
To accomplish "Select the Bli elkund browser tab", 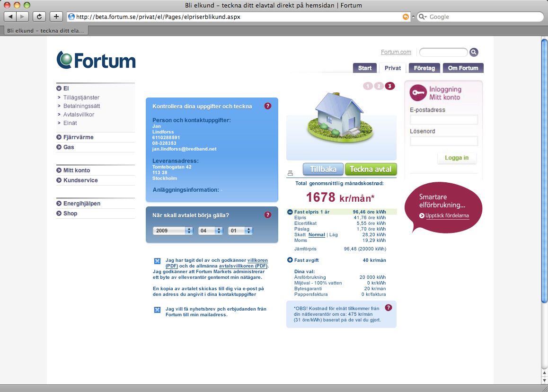I will (x=45, y=31).
